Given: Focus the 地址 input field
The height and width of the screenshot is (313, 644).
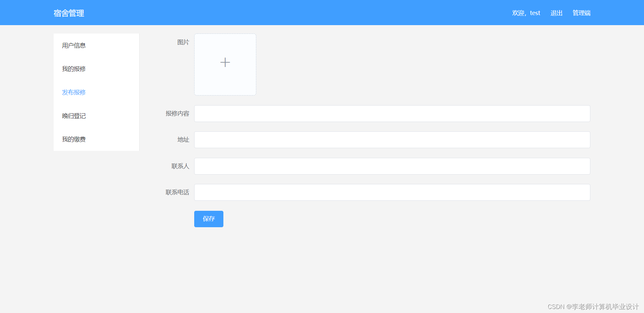Looking at the screenshot, I should [x=392, y=140].
